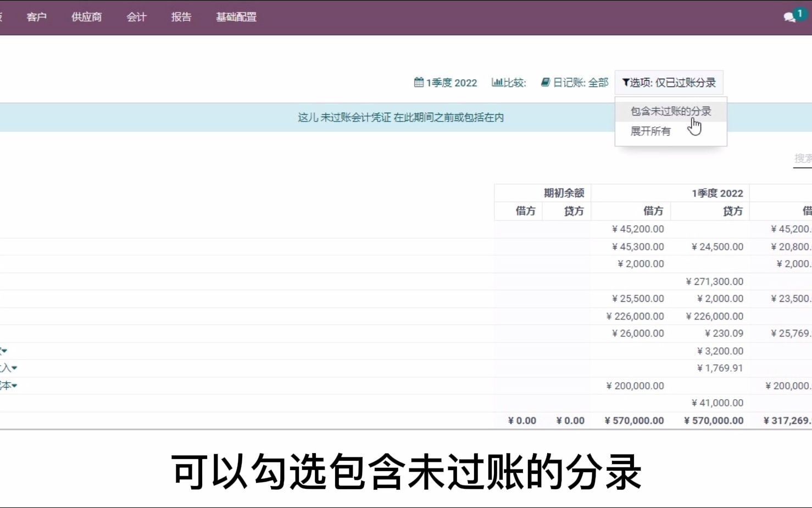
Task: Click the ¥ 26,000.00 debit cell
Action: 638,333
